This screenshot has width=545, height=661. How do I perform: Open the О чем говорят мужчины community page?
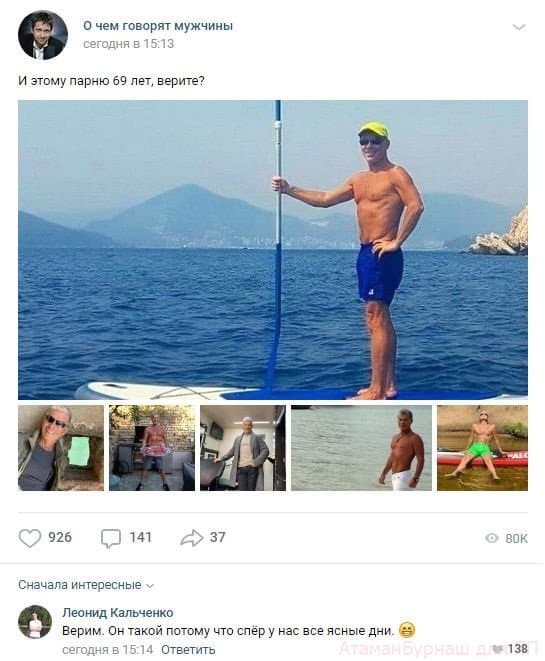pos(158,26)
